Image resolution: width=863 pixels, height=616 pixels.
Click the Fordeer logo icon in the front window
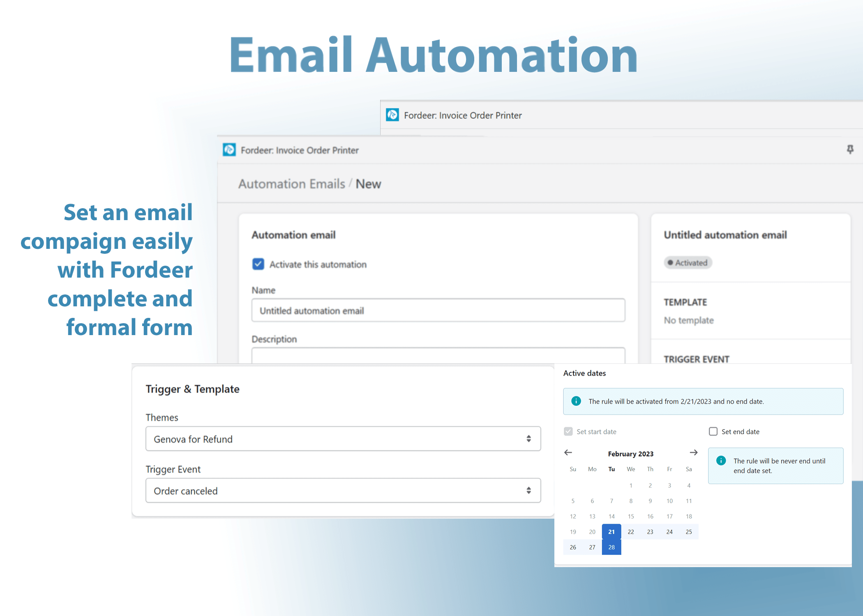click(229, 150)
